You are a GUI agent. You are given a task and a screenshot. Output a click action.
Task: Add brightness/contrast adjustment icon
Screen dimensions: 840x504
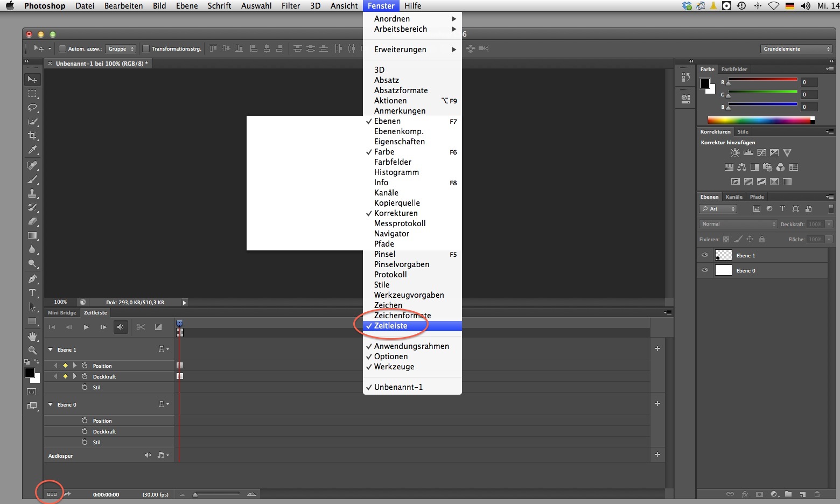click(735, 153)
